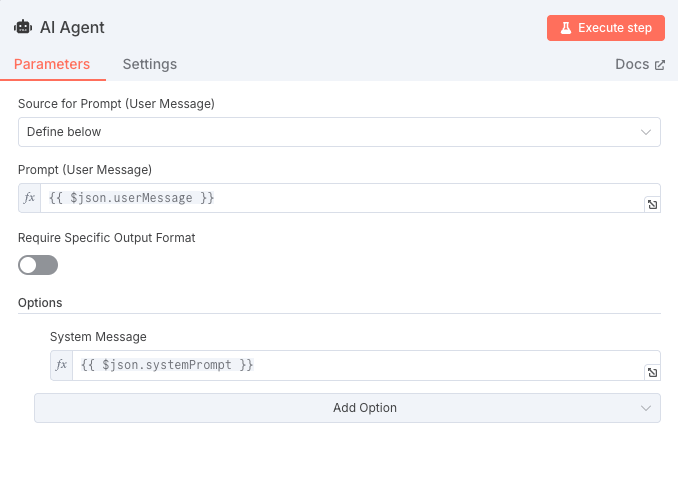Viewport: 678px width, 503px height.
Task: Click into the $json.userMessage expression field
Action: coord(340,198)
